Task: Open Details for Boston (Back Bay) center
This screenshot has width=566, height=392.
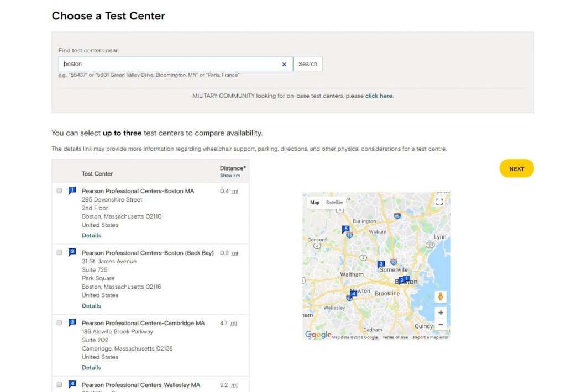Action: tap(91, 306)
